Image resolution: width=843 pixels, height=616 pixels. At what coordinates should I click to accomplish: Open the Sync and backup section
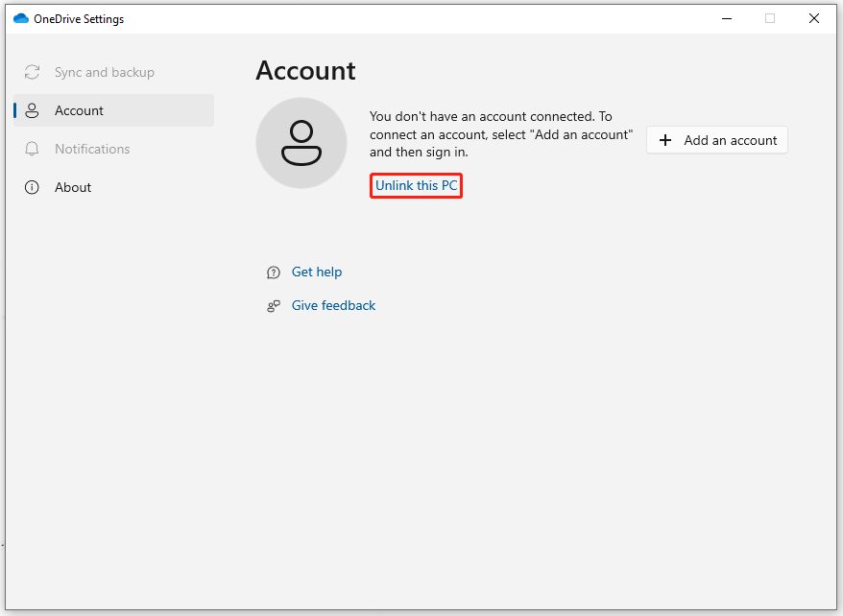[x=113, y=73]
